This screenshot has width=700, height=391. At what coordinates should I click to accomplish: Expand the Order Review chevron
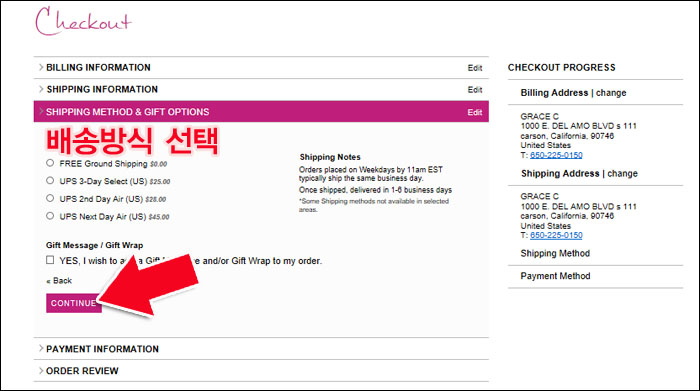41,370
